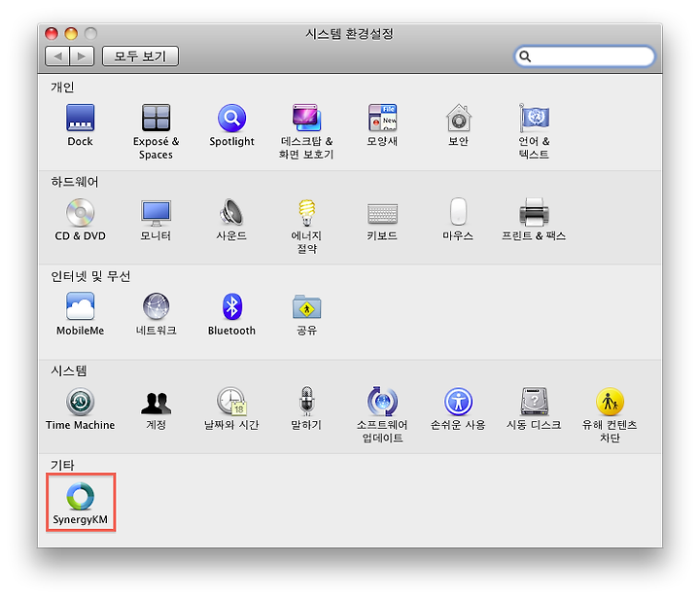Close the 시스템 환경설정 window
The height and width of the screenshot is (599, 700).
pos(52,33)
